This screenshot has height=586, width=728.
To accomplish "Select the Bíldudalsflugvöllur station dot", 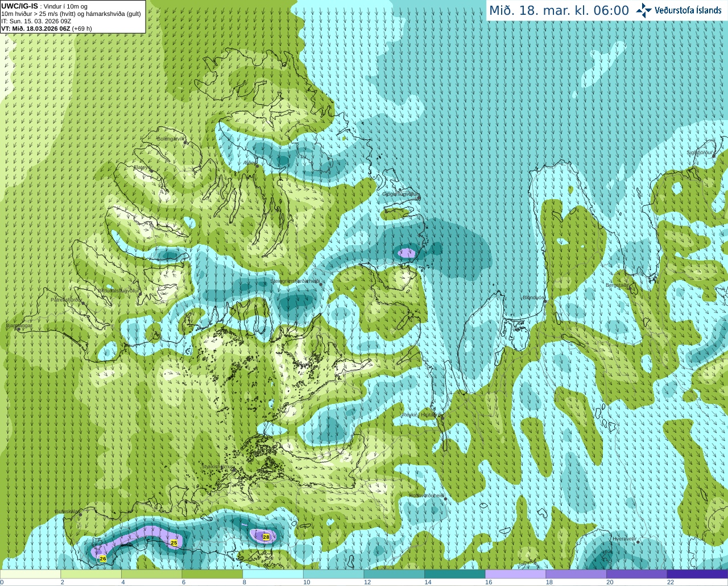I will click(140, 293).
